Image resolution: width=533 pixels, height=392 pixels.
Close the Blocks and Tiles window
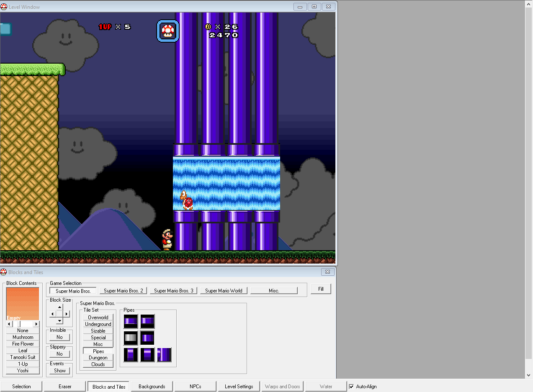(x=328, y=272)
